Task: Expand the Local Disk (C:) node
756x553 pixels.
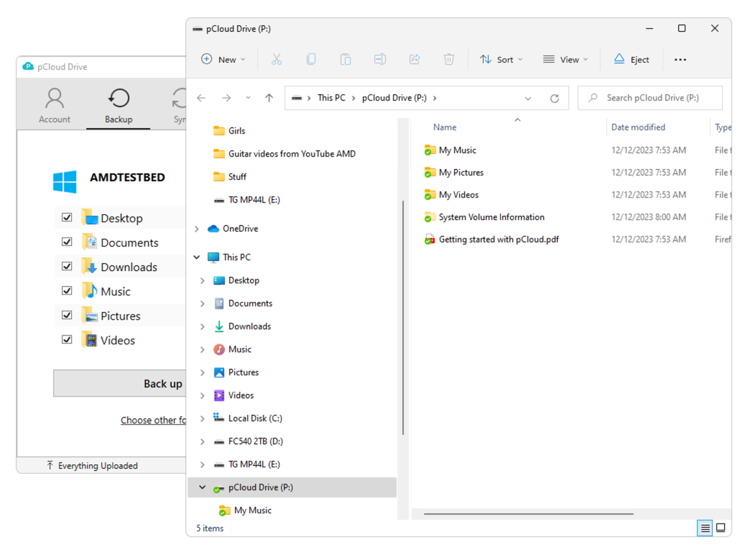Action: 202,419
